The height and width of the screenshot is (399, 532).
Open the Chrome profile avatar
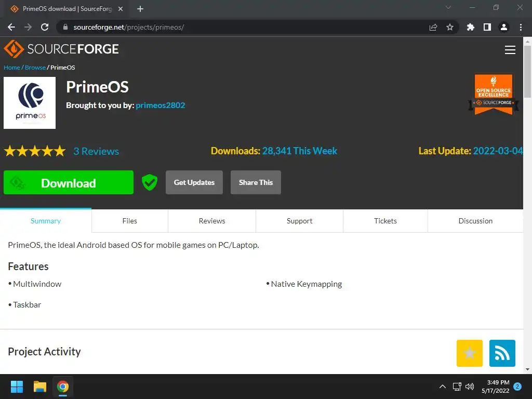pyautogui.click(x=504, y=27)
